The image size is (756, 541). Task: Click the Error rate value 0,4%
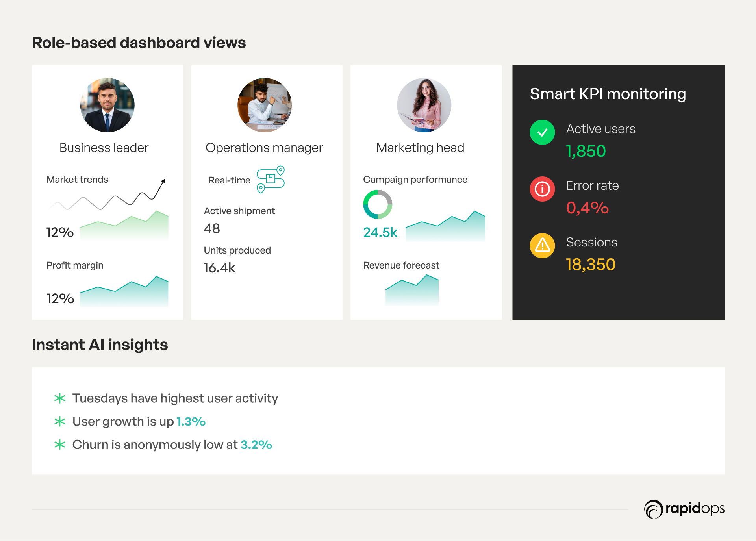point(587,208)
